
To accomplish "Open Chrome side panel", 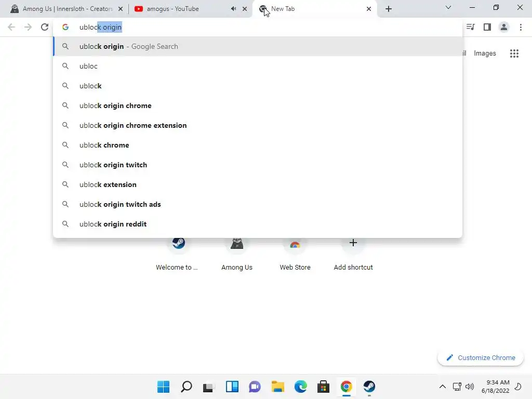I will pos(487,27).
